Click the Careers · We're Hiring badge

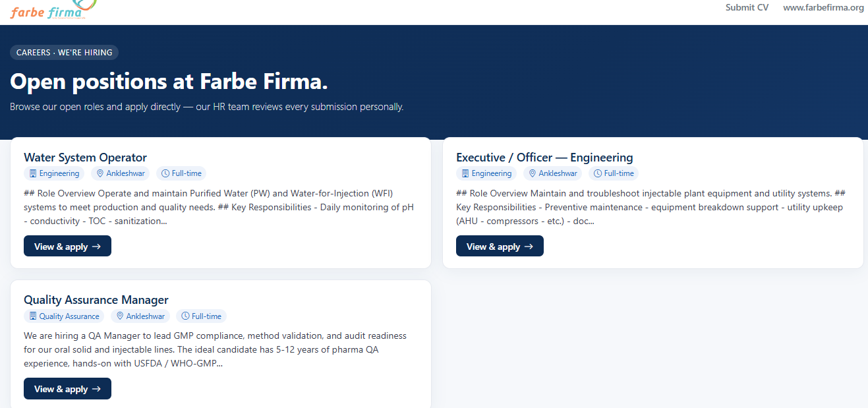click(x=64, y=53)
